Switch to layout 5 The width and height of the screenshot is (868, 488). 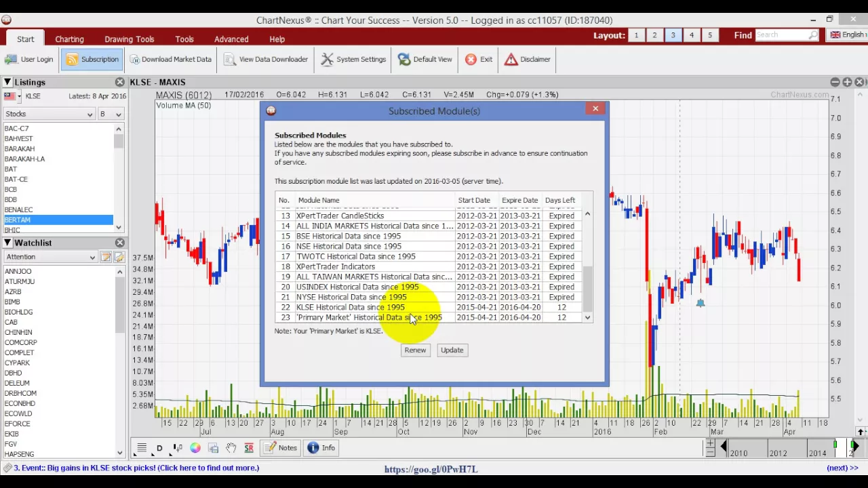point(710,35)
